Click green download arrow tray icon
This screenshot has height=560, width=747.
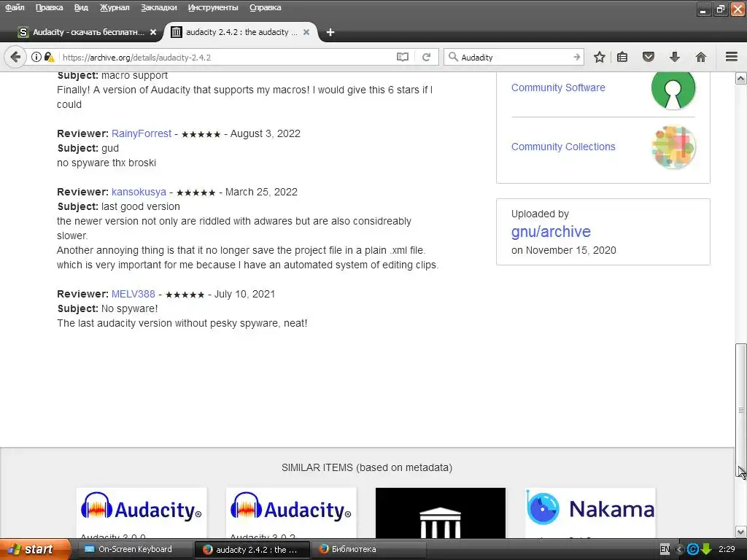pos(706,549)
